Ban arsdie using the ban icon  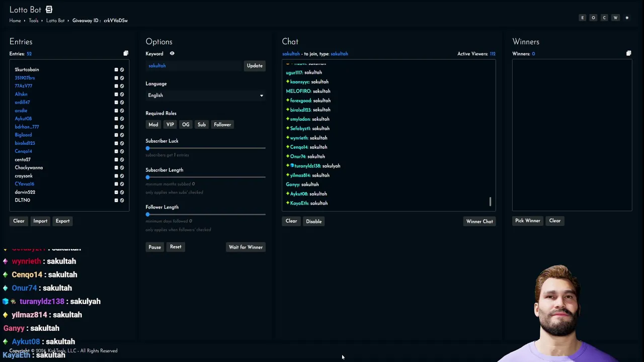[x=122, y=111]
